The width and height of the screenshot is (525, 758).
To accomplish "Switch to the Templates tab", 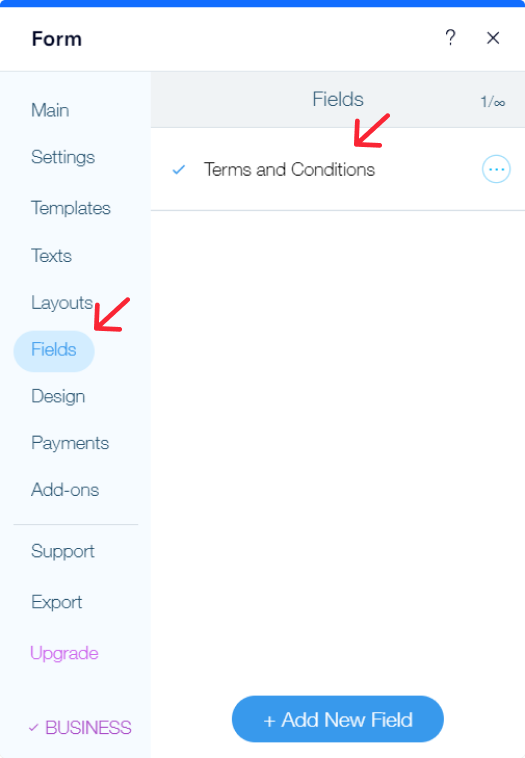I will pyautogui.click(x=71, y=208).
